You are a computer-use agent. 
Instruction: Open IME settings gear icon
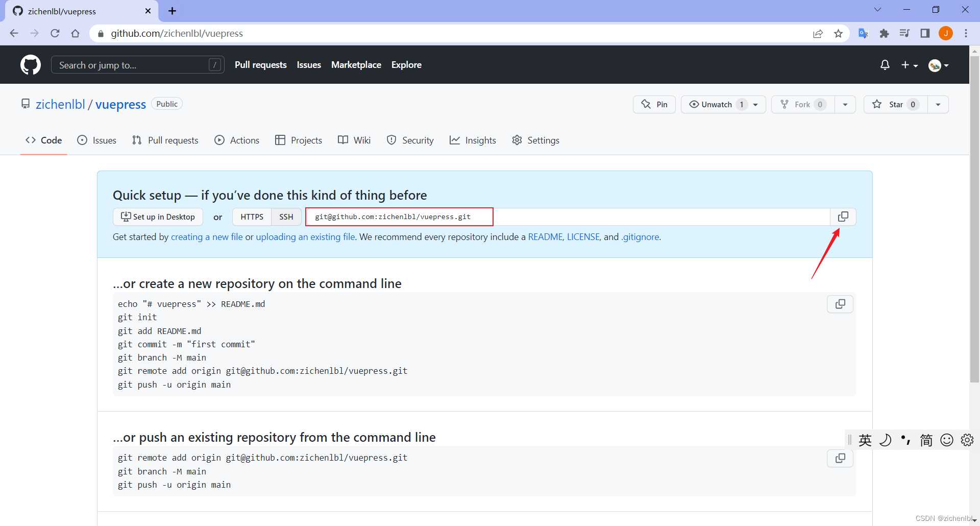point(967,440)
